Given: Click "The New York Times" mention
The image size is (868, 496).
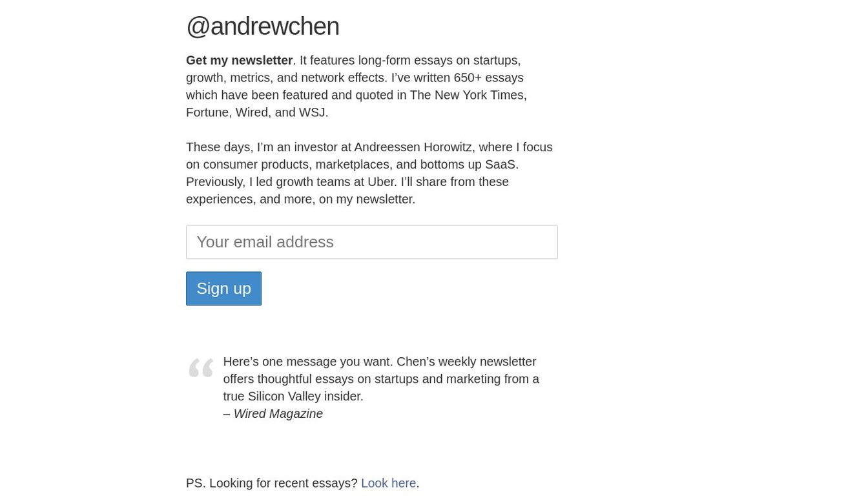Looking at the screenshot, I should [x=468, y=95].
